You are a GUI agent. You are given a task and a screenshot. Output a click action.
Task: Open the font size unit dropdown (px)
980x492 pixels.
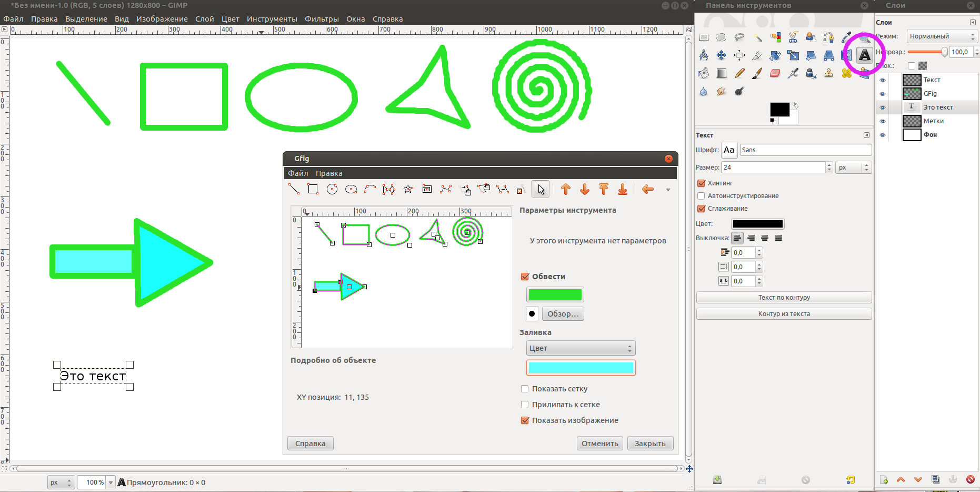tap(853, 168)
